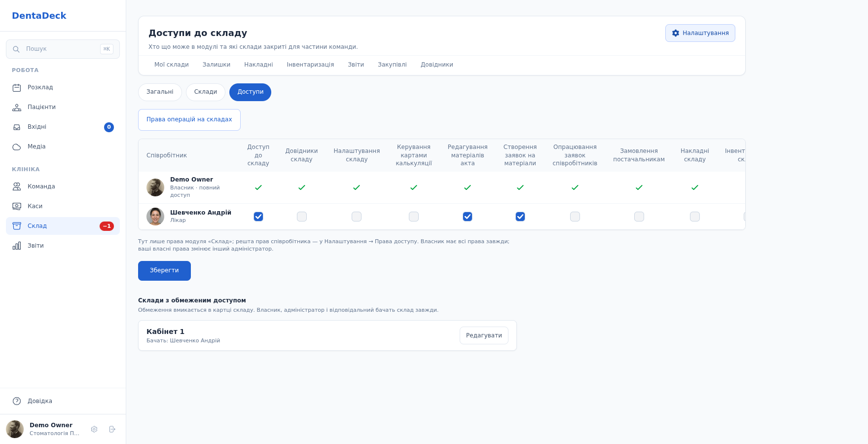This screenshot has width=868, height=444.
Task: Click the Вхідні inbox icon
Action: (17, 127)
